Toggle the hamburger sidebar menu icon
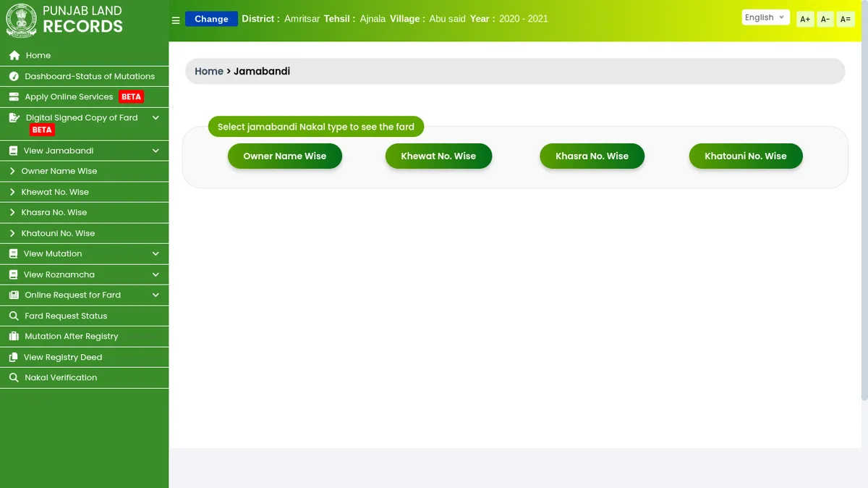Viewport: 868px width, 488px height. click(x=176, y=20)
